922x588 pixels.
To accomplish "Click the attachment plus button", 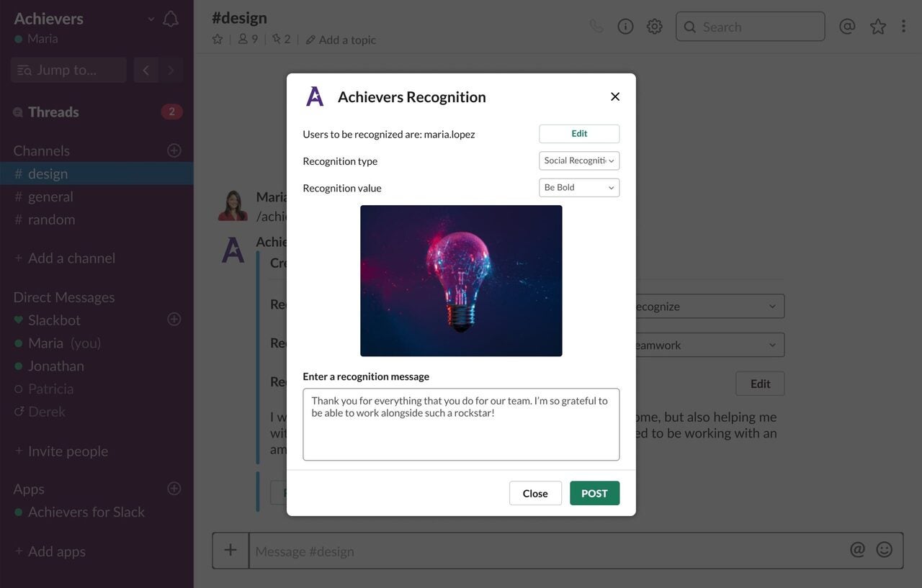I will point(230,551).
